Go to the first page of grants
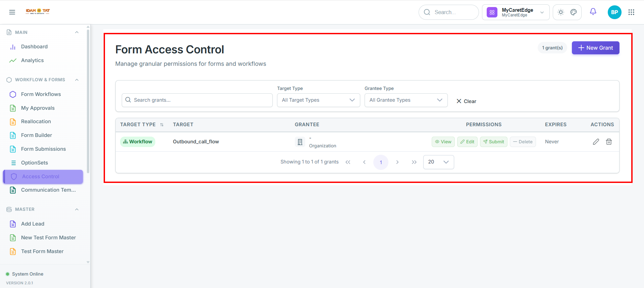Image resolution: width=644 pixels, height=288 pixels. pyautogui.click(x=348, y=162)
